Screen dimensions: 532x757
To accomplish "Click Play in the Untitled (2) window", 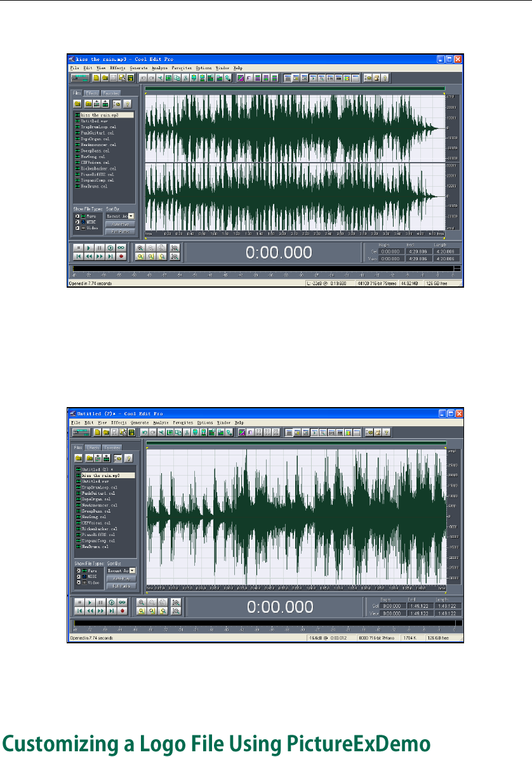I will (90, 602).
